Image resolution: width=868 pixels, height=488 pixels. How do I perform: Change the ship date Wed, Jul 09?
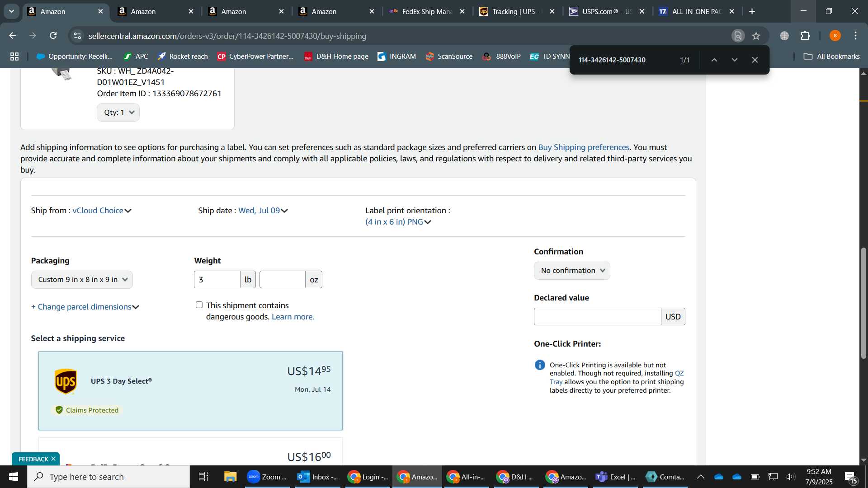click(263, 211)
